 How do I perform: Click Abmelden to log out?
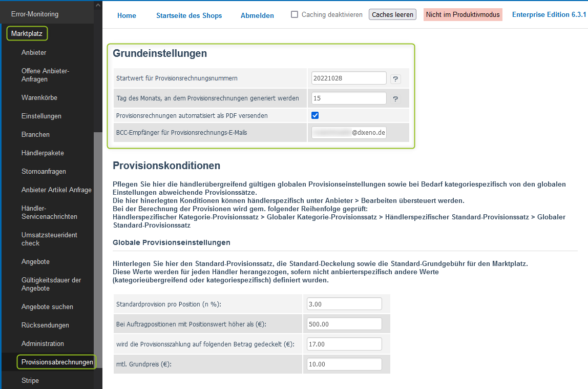[257, 15]
